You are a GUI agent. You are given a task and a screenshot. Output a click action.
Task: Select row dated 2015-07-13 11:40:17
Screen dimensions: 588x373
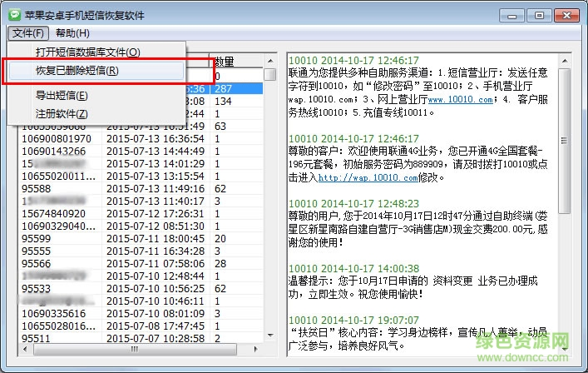(x=141, y=201)
